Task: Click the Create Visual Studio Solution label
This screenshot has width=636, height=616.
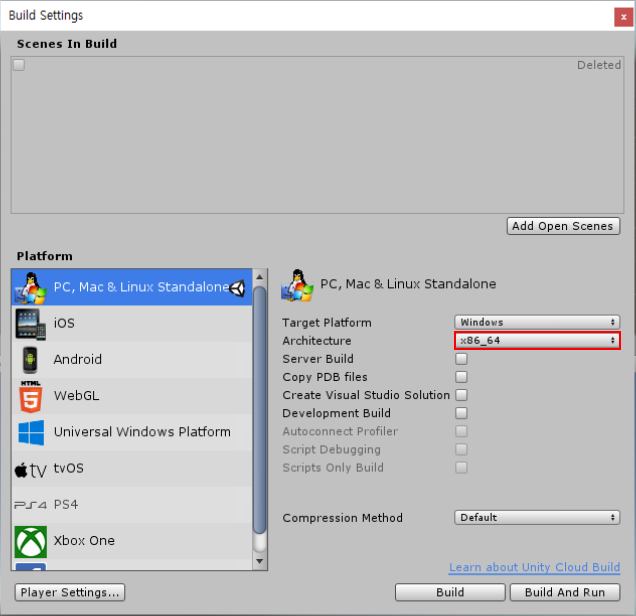Action: pos(366,395)
